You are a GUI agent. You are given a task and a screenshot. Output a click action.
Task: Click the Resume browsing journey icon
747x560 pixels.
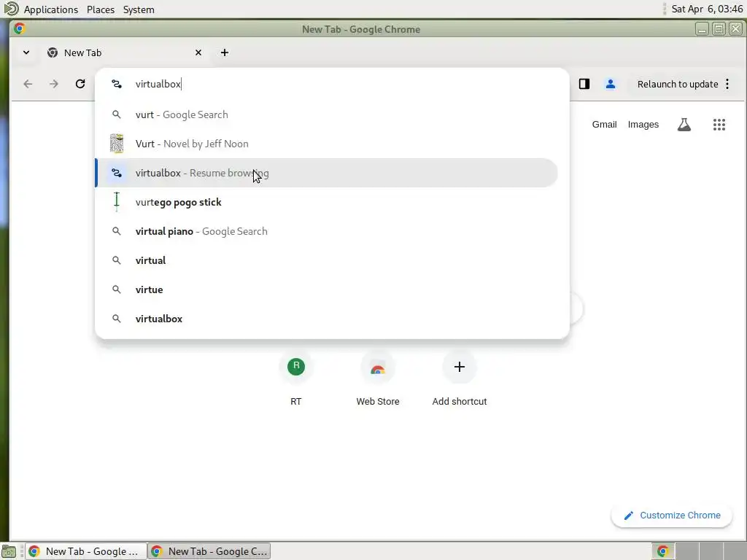point(117,173)
